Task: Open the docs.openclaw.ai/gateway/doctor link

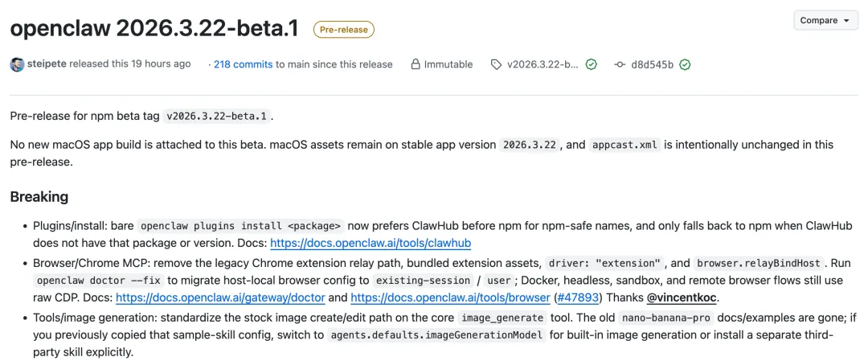Action: [220, 297]
